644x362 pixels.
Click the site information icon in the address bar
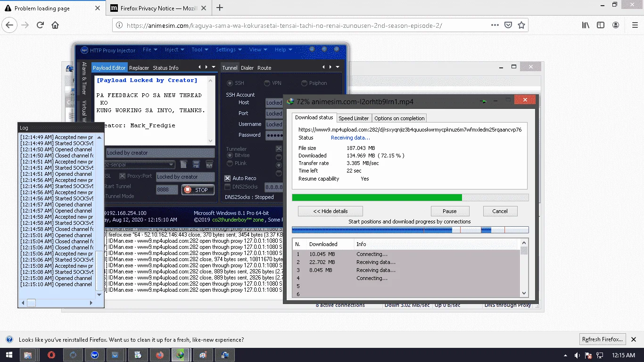pos(119,25)
